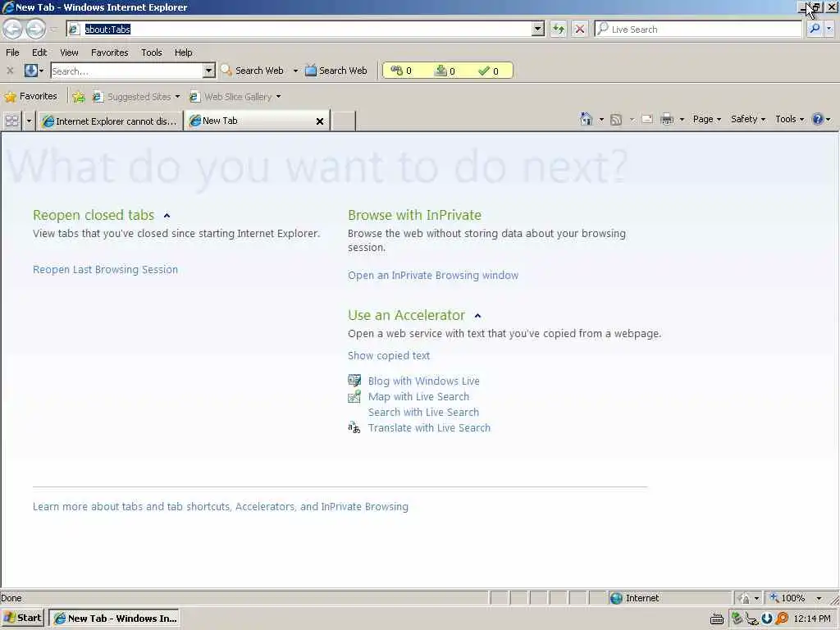Click the keyboard icon on the taskbar
The height and width of the screenshot is (630, 840).
[x=717, y=619]
